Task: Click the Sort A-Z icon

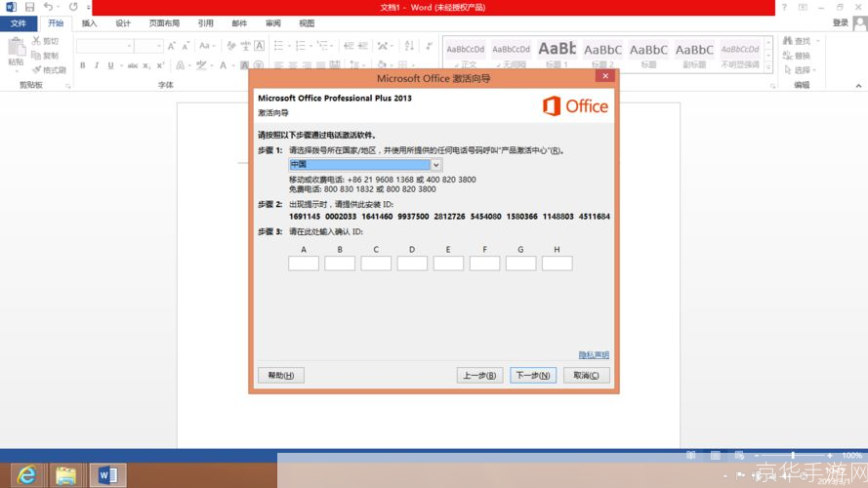Action: tap(409, 46)
